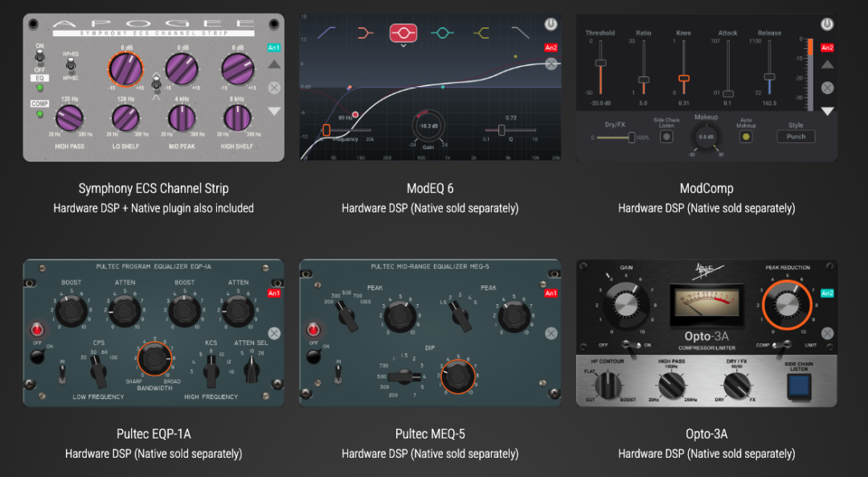
Task: Click the Atten Sel selector on Pultec EQP-1A
Action: 252,369
